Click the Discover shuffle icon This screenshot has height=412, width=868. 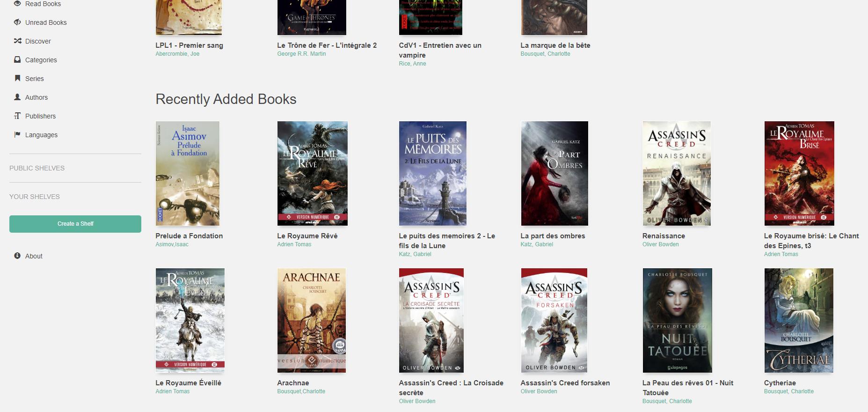(x=17, y=41)
